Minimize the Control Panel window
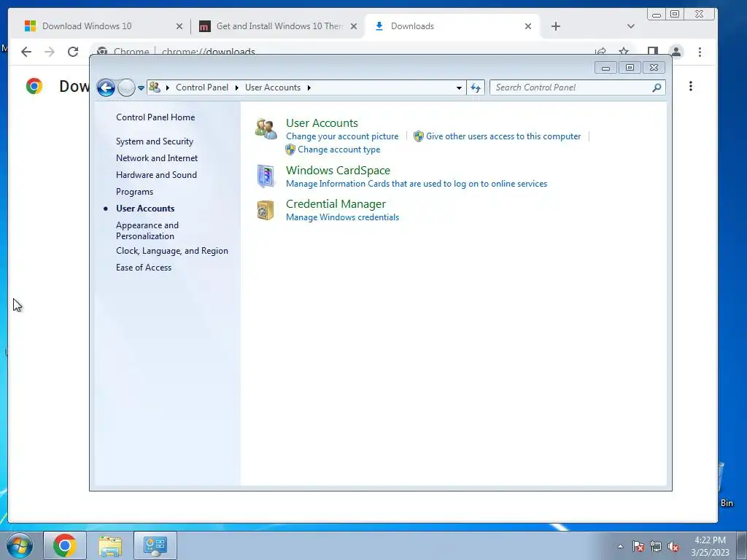The height and width of the screenshot is (560, 747). pos(606,68)
